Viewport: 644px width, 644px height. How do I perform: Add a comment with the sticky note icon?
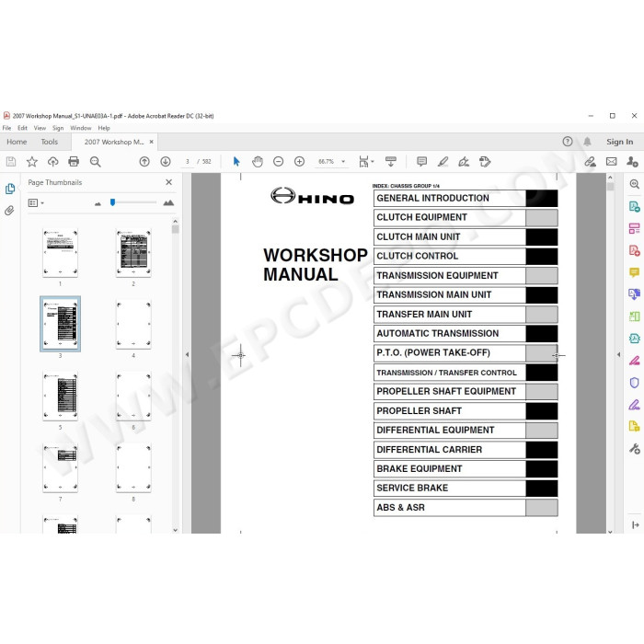[421, 162]
